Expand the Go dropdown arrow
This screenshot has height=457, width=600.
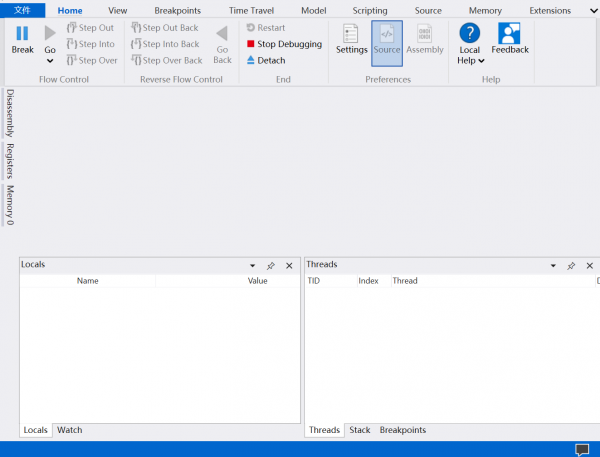click(50, 61)
